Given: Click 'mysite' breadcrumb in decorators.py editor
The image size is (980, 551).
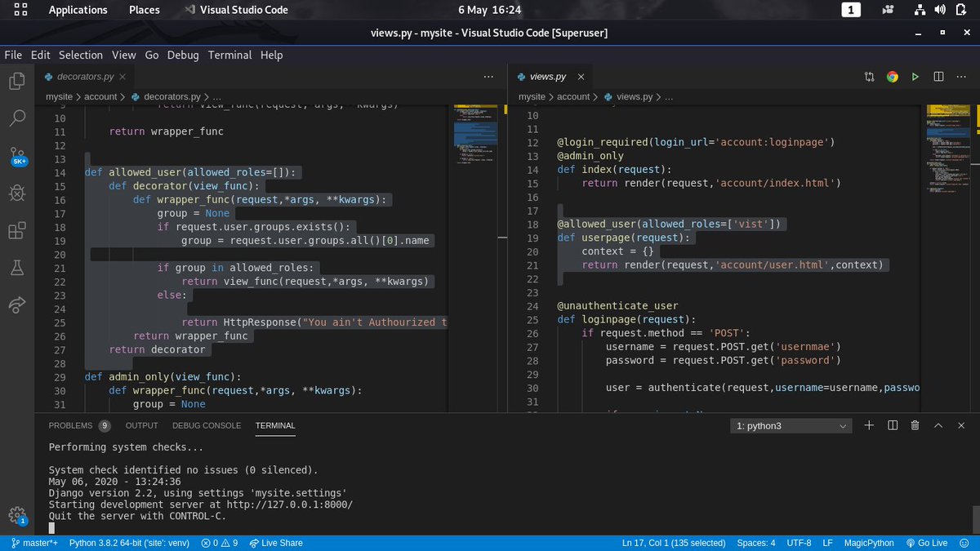Looking at the screenshot, I should (x=60, y=96).
